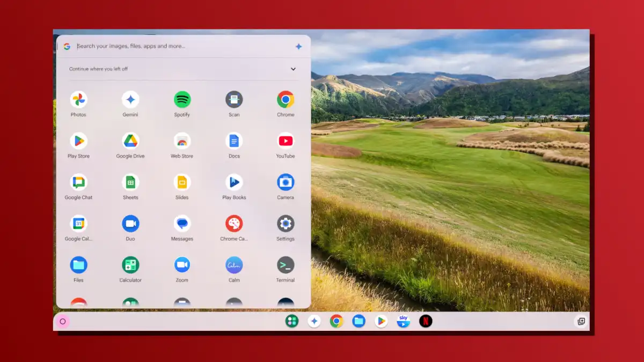The image size is (644, 362).
Task: Open Chrome Canvas
Action: pos(234,224)
